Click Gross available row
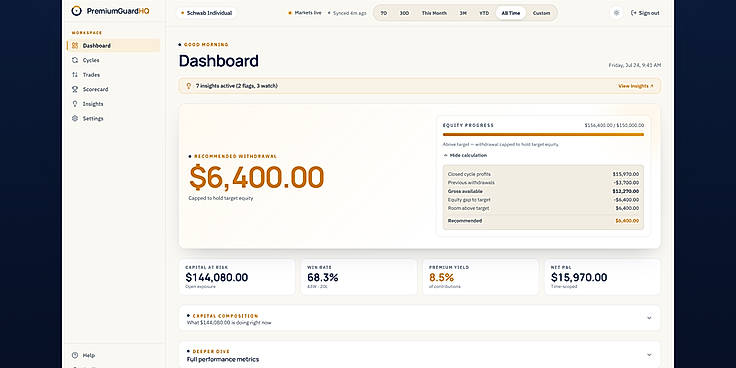This screenshot has height=368, width=736. (x=543, y=191)
